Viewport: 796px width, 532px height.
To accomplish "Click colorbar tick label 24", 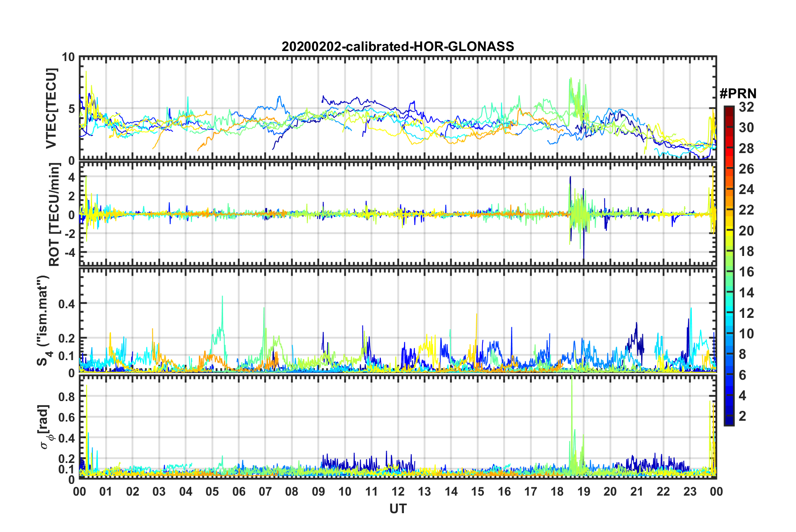I will tap(746, 189).
